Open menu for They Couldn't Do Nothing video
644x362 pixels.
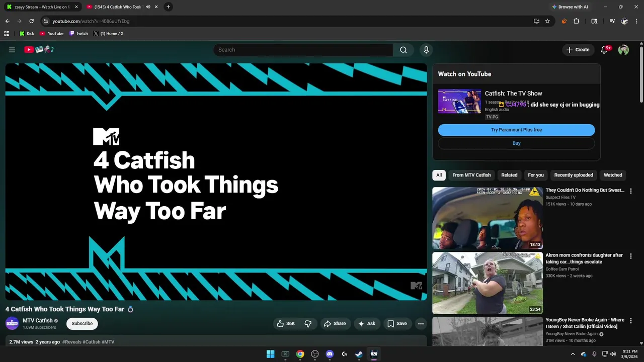631,191
